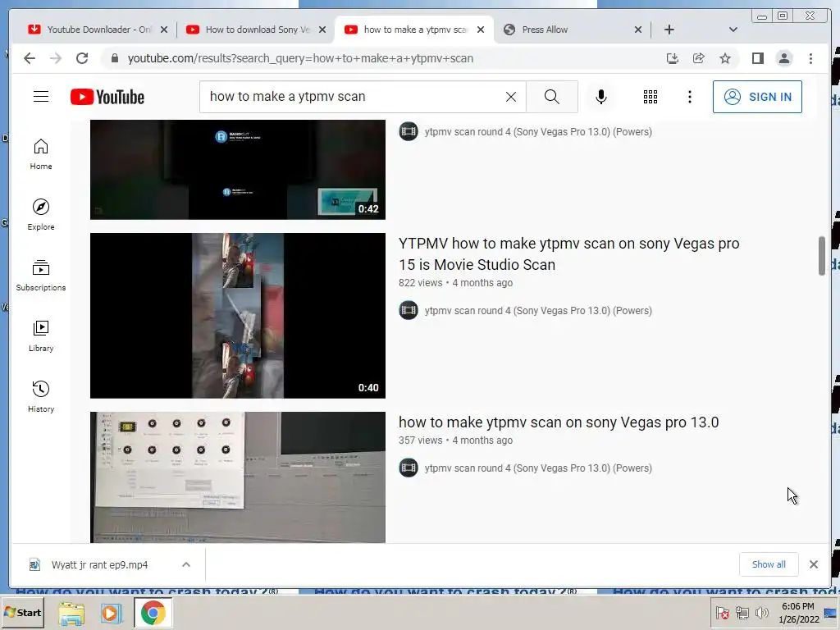Open Windows Explorer from taskbar
Screen dimensions: 840x630
[x=71, y=613]
